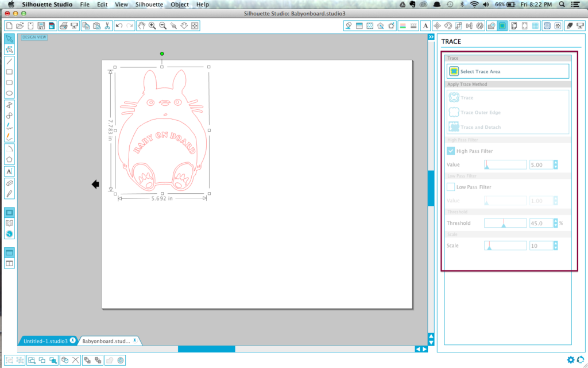Screen dimensions: 588x368
Task: Create a new document with the blank page icon
Action: pos(9,26)
